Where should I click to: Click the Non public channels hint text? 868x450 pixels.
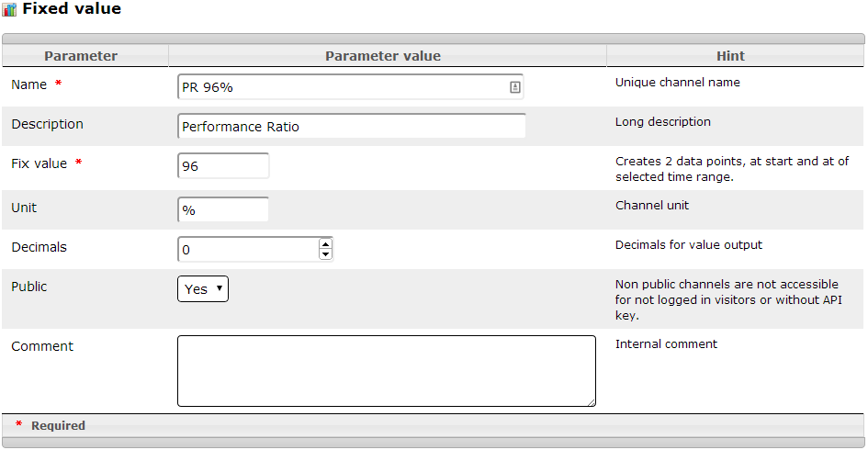(x=728, y=299)
